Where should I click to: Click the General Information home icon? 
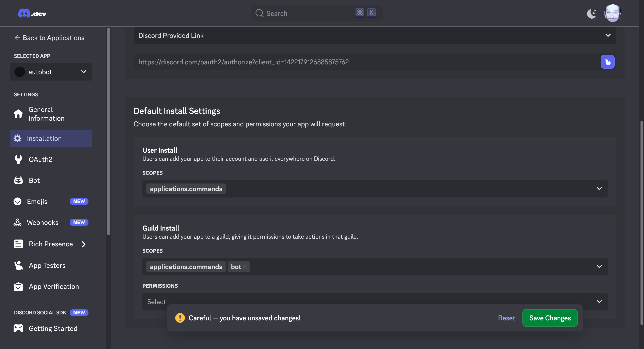(x=18, y=114)
